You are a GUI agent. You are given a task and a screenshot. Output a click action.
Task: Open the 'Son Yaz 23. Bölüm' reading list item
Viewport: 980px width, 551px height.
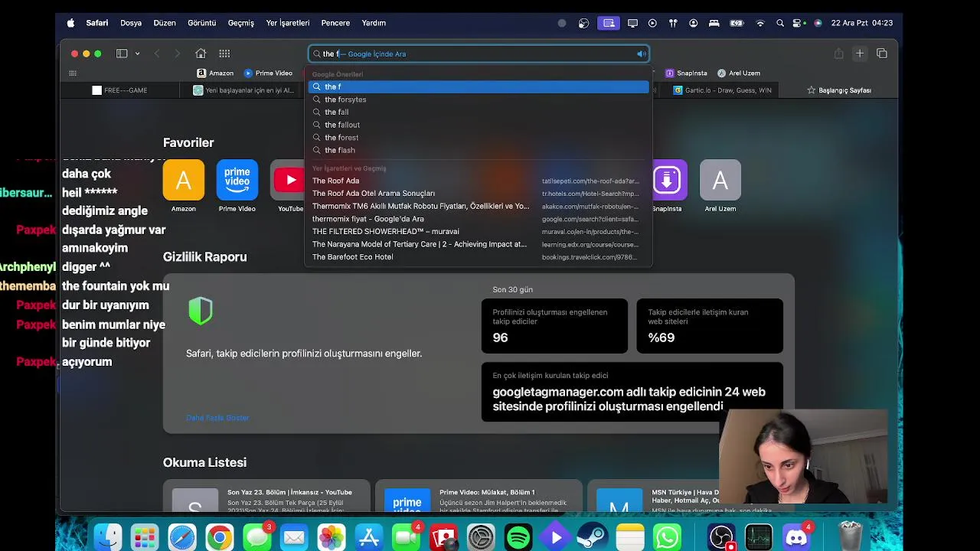point(266,497)
